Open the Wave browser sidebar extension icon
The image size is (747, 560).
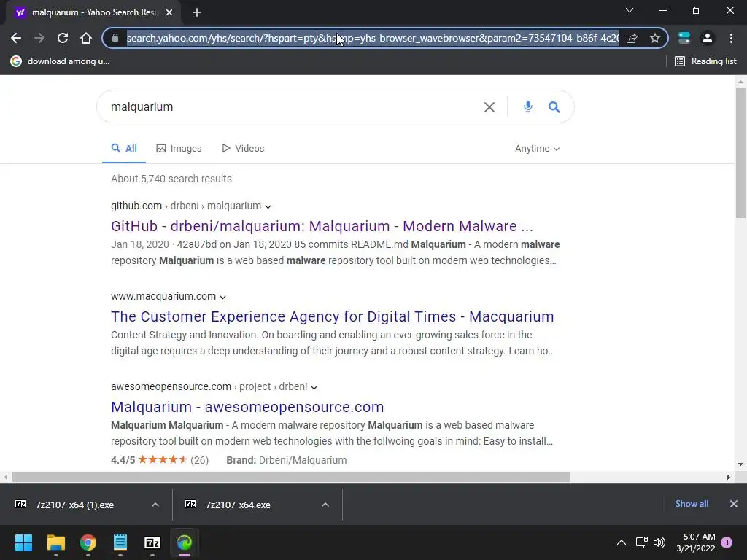pyautogui.click(x=684, y=38)
